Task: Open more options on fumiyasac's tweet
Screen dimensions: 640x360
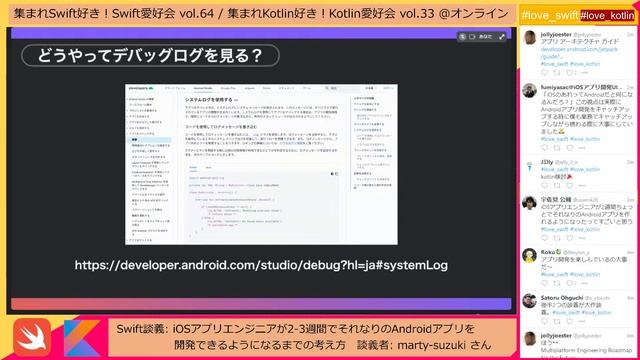Action: click(x=582, y=148)
